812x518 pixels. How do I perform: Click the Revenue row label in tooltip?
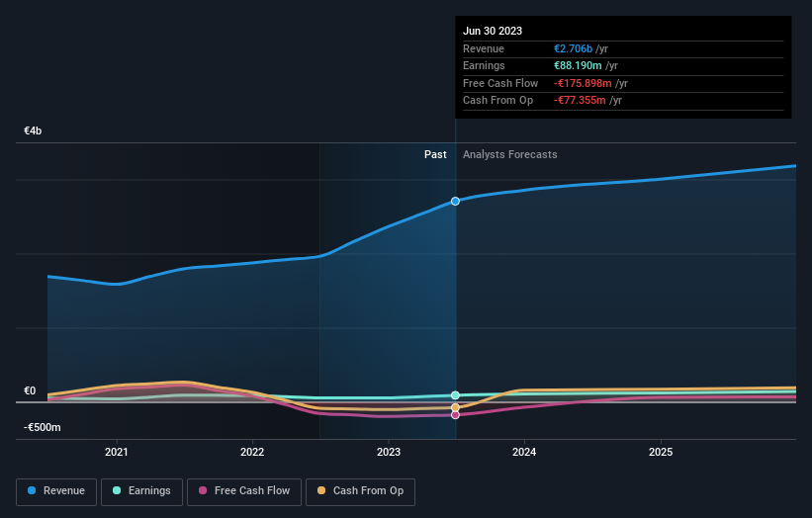(484, 48)
